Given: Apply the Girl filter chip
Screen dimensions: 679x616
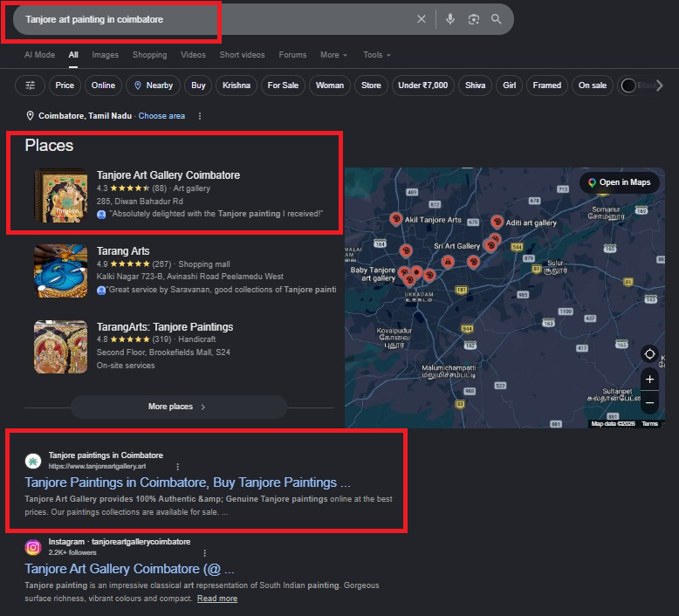Looking at the screenshot, I should point(510,86).
